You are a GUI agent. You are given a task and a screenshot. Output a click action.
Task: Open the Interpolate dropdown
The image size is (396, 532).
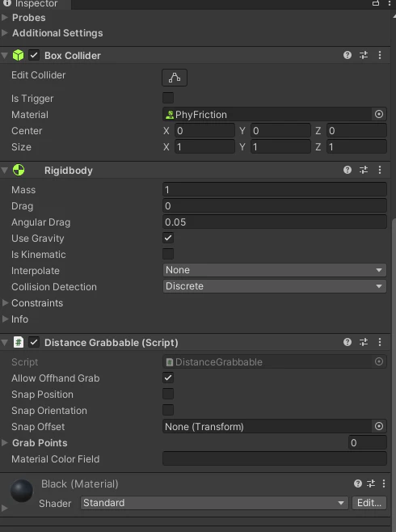(x=274, y=270)
